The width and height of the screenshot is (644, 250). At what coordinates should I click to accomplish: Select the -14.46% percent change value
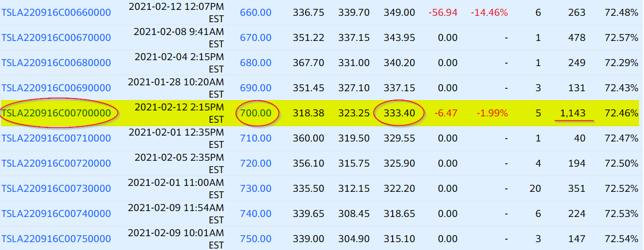pos(489,12)
